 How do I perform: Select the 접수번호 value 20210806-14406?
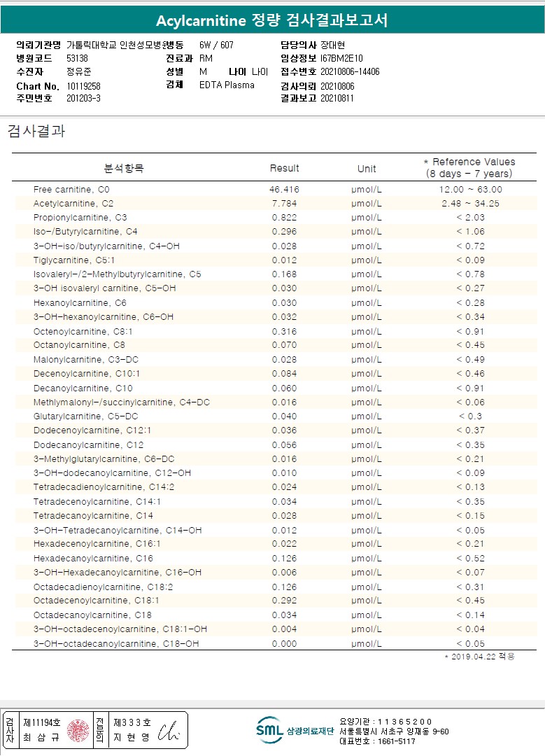click(349, 71)
